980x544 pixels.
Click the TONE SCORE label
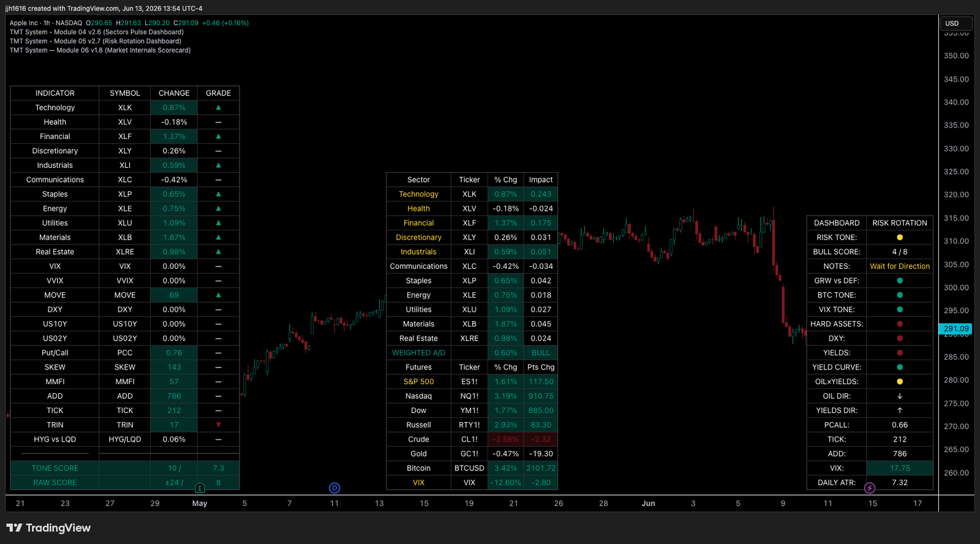[x=55, y=469]
